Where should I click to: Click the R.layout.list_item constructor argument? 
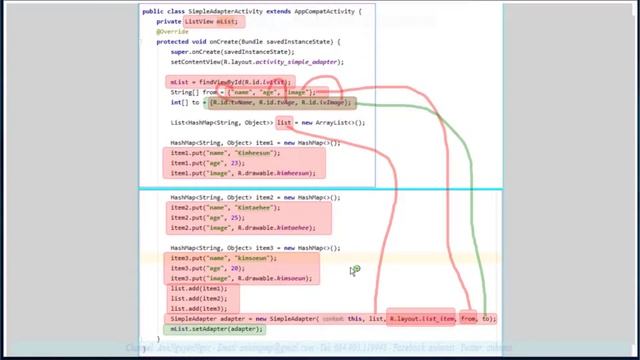click(422, 319)
